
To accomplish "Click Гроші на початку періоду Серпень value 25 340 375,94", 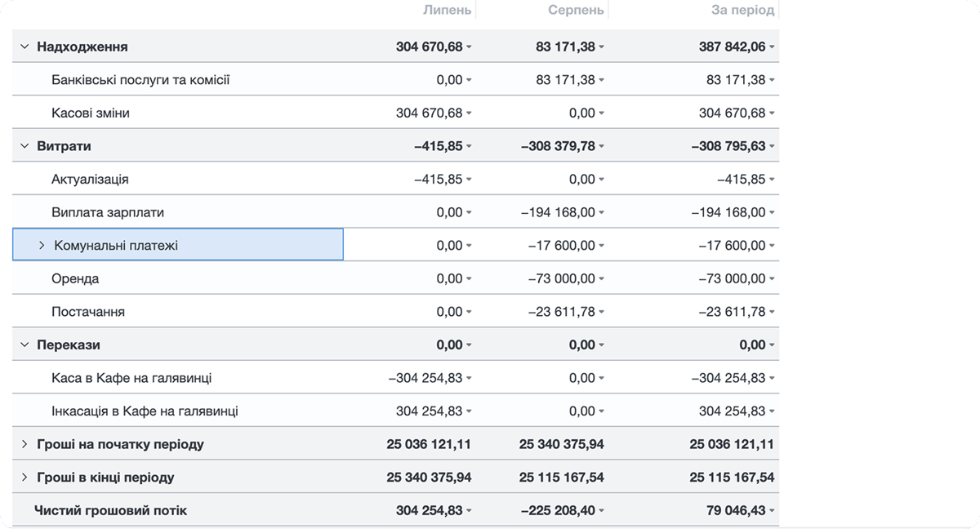I will 562,444.
